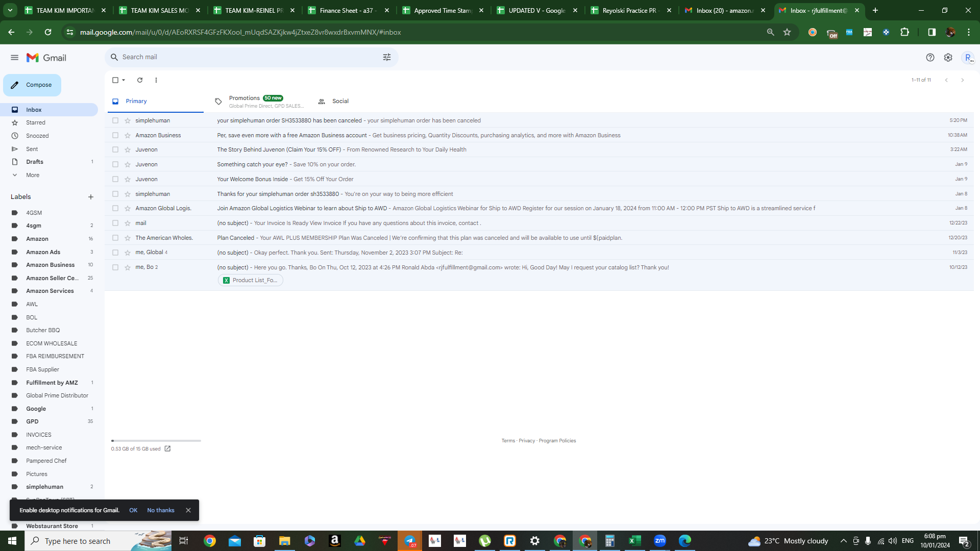Open the Program Policies link
This screenshot has height=551, width=980.
pyautogui.click(x=557, y=441)
